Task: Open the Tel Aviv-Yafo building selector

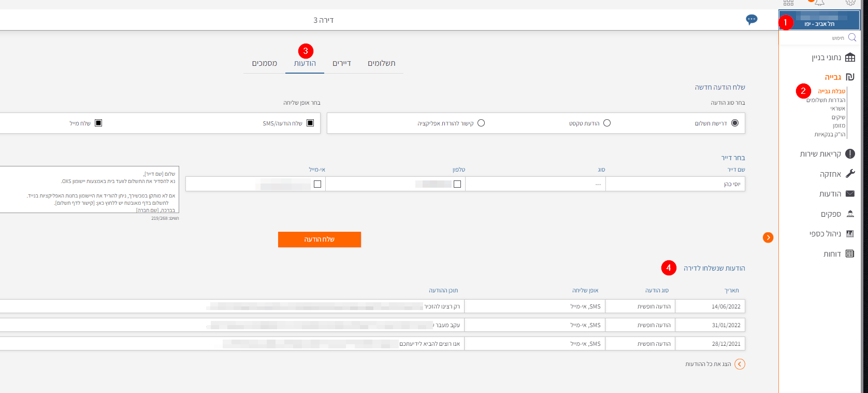Action: pyautogui.click(x=819, y=21)
